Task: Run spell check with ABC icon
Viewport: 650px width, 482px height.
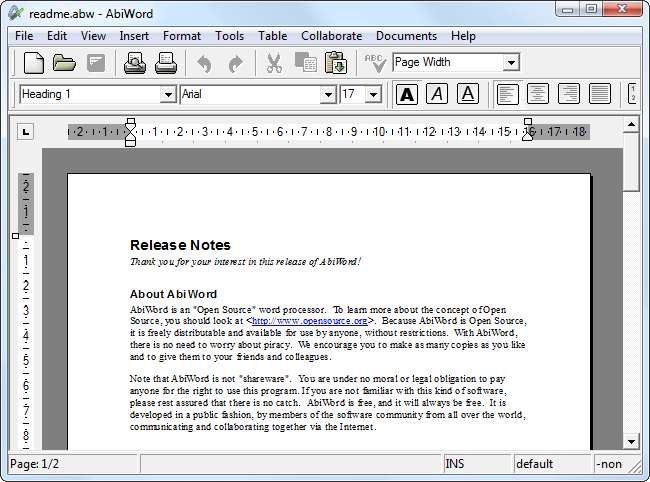Action: tap(375, 63)
